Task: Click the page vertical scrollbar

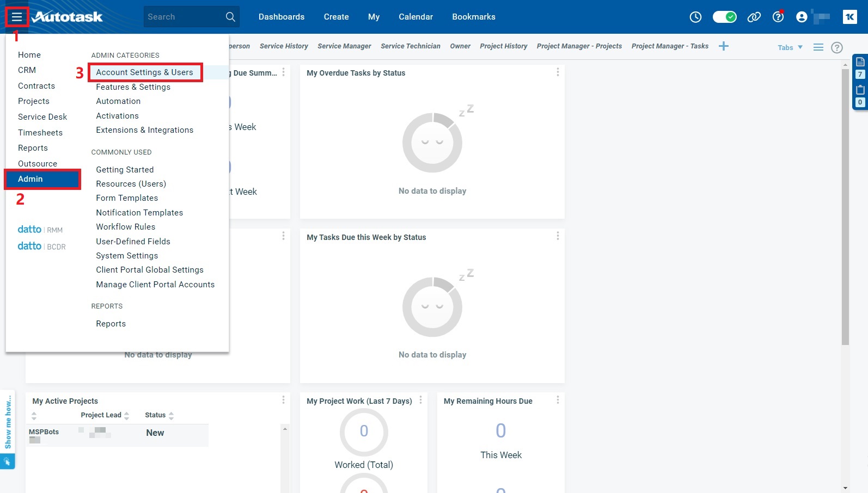Action: pos(845,207)
